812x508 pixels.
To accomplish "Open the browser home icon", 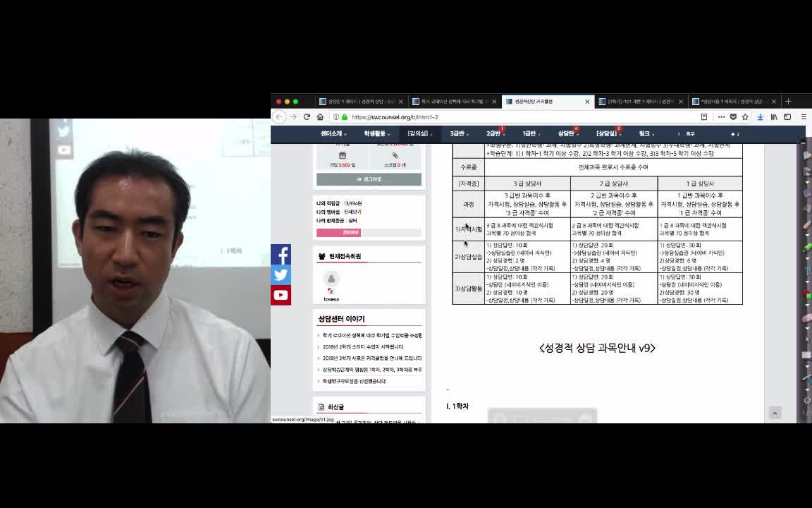I will coord(320,117).
